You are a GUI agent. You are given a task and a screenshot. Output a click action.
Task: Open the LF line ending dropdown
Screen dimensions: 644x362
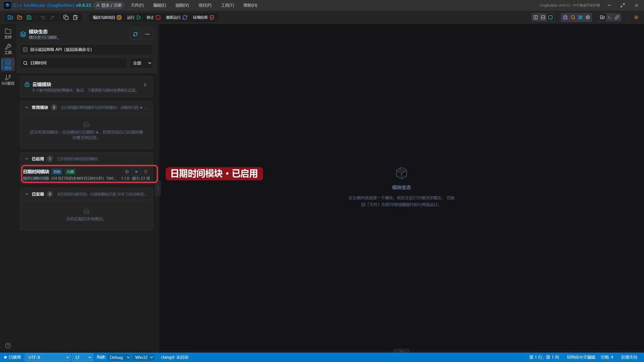pos(83,357)
